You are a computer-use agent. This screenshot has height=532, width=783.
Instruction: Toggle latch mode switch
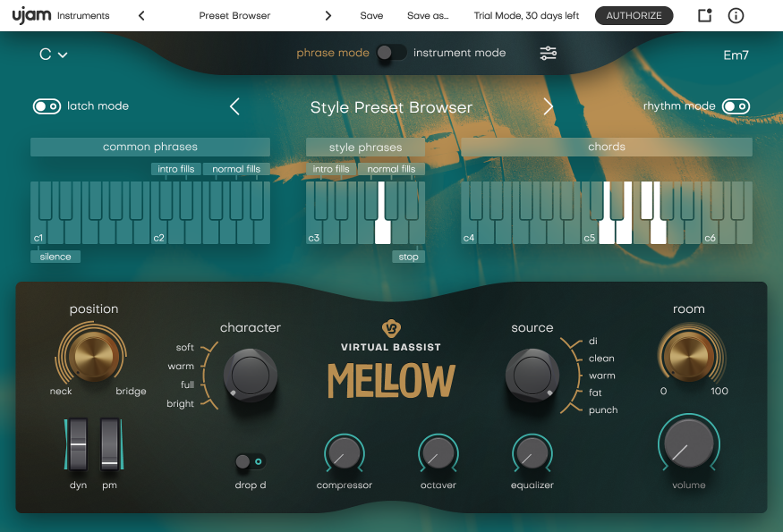pyautogui.click(x=47, y=106)
